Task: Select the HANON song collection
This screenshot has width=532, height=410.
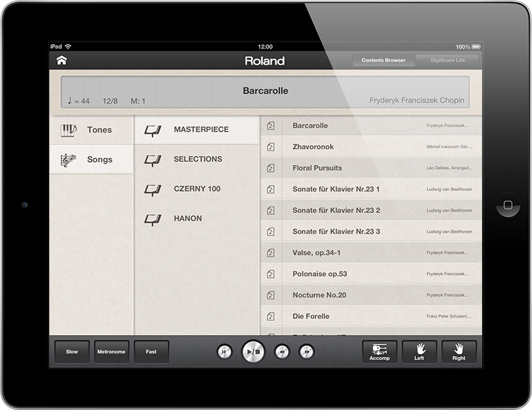Action: pyautogui.click(x=197, y=218)
